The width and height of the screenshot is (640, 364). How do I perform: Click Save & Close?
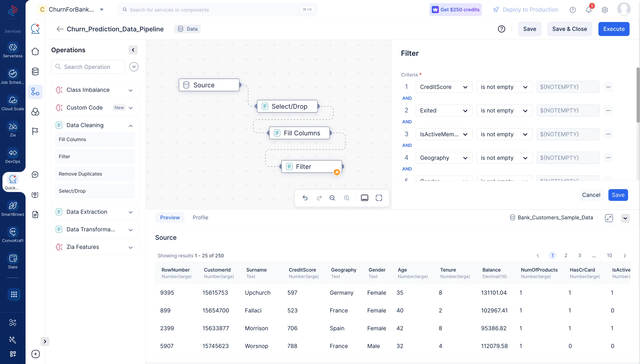[570, 29]
